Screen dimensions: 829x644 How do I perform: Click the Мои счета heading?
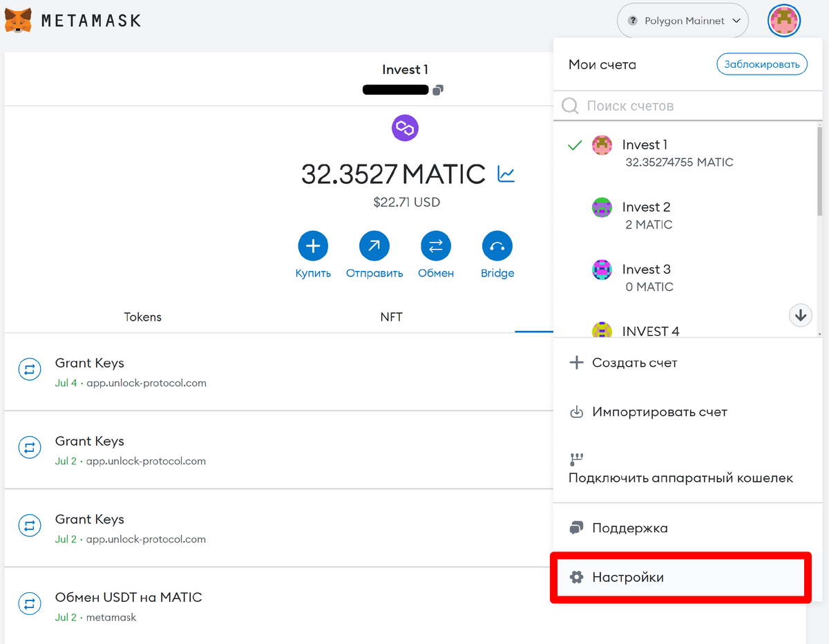pyautogui.click(x=602, y=64)
